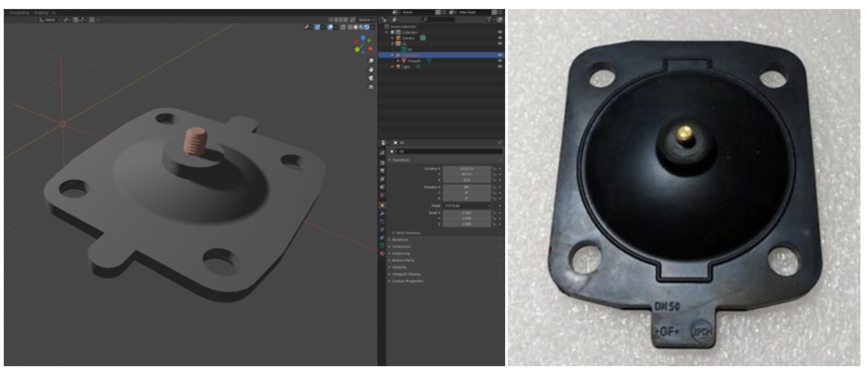Switch to the Compositing workspace tab

[x=19, y=13]
